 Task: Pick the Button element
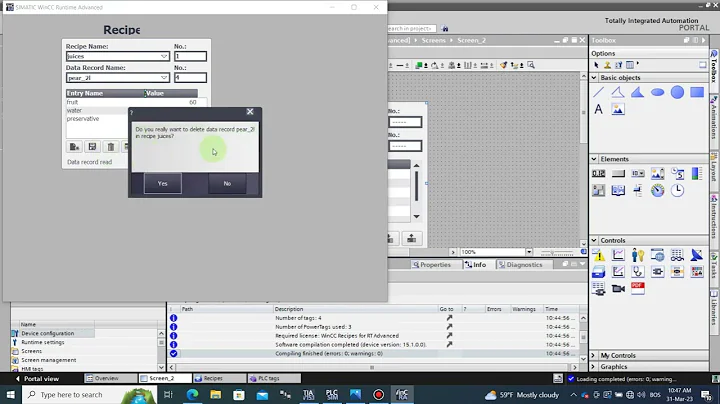[x=618, y=174]
